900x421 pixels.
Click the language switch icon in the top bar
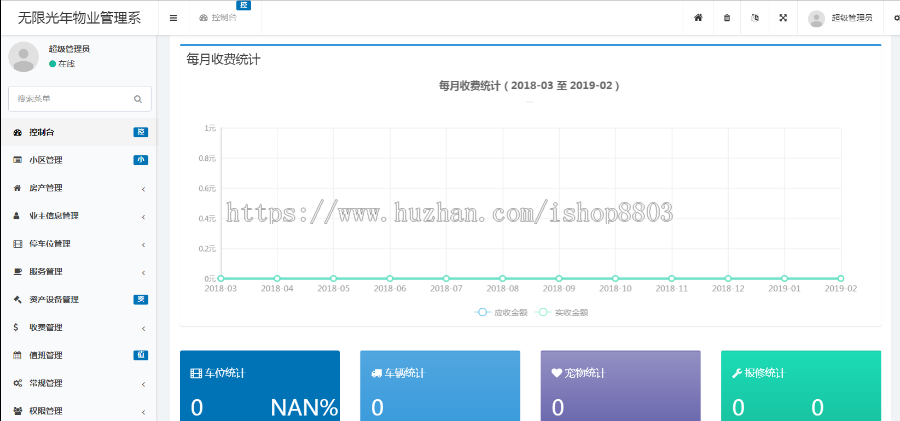755,18
